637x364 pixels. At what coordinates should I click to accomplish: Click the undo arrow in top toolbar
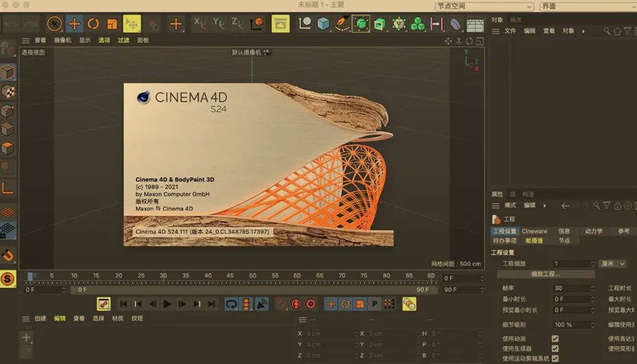[12, 24]
